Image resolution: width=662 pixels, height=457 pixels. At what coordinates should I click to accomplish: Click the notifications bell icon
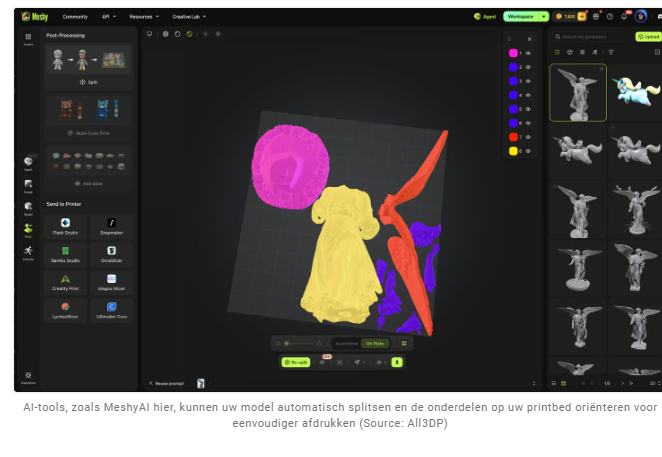pos(624,16)
